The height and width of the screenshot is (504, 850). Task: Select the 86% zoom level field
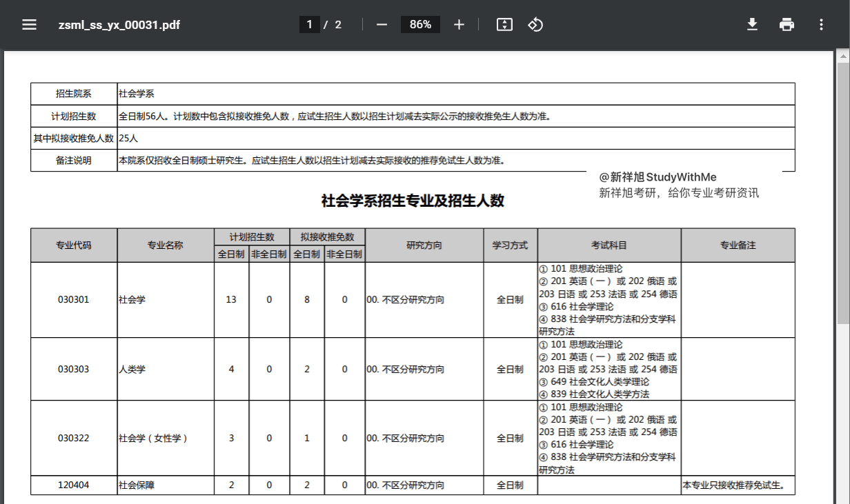click(x=420, y=25)
